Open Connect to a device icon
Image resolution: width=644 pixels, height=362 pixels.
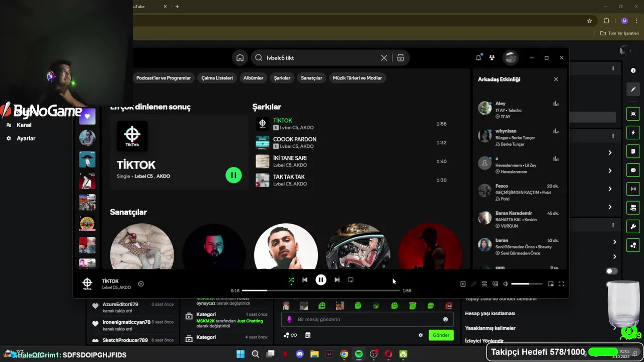[x=495, y=284]
